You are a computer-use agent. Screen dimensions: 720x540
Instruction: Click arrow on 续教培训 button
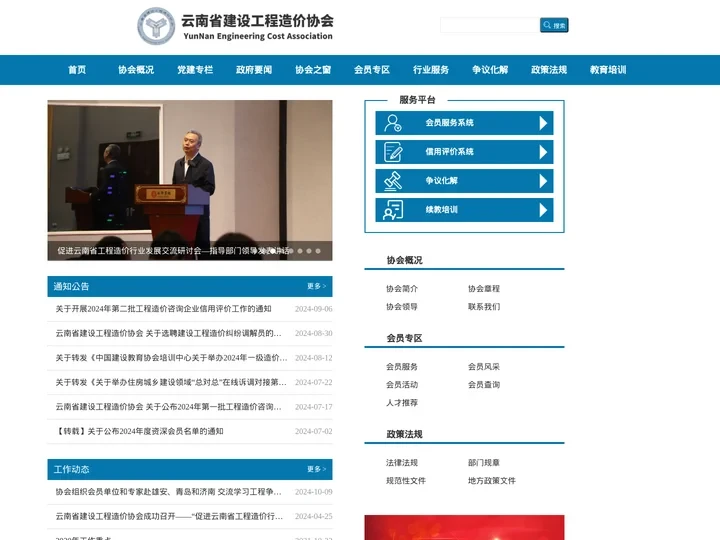(x=543, y=210)
